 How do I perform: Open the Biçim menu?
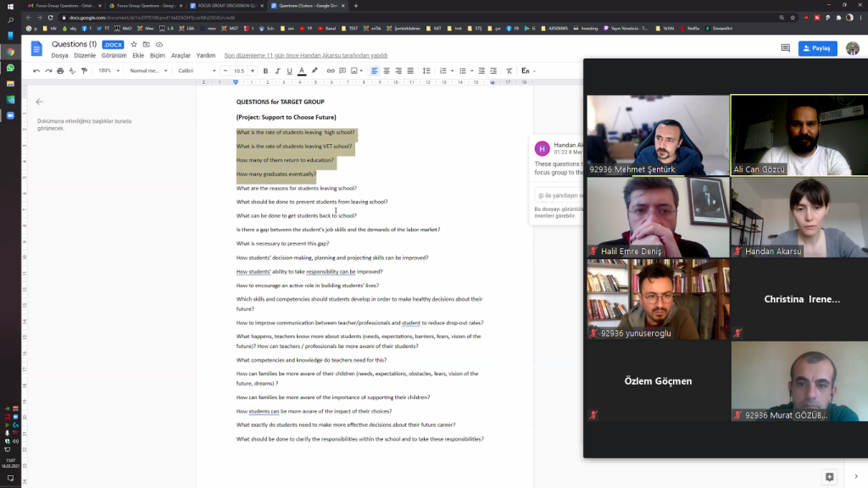pyautogui.click(x=157, y=55)
